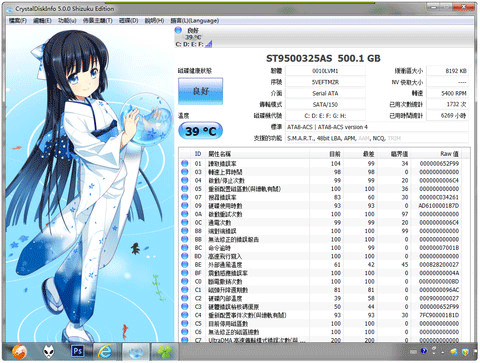Open Internet Explorer from the taskbar

coord(105,351)
